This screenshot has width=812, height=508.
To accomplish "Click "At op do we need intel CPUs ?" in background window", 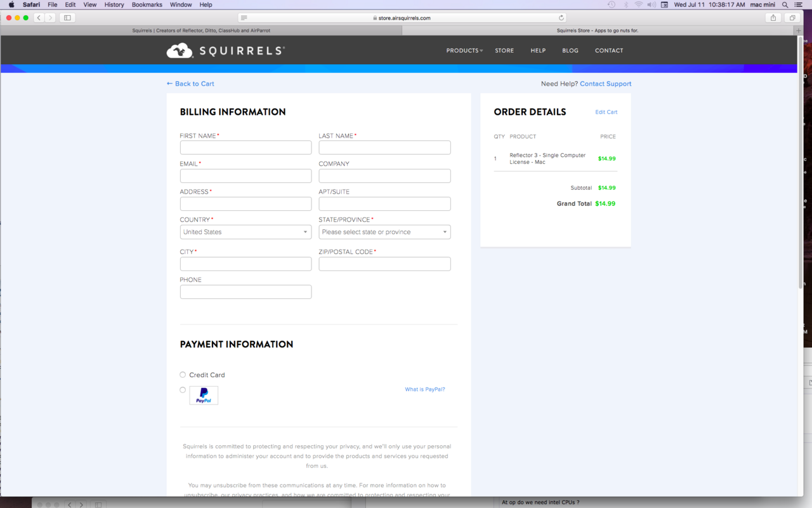I will (x=540, y=502).
